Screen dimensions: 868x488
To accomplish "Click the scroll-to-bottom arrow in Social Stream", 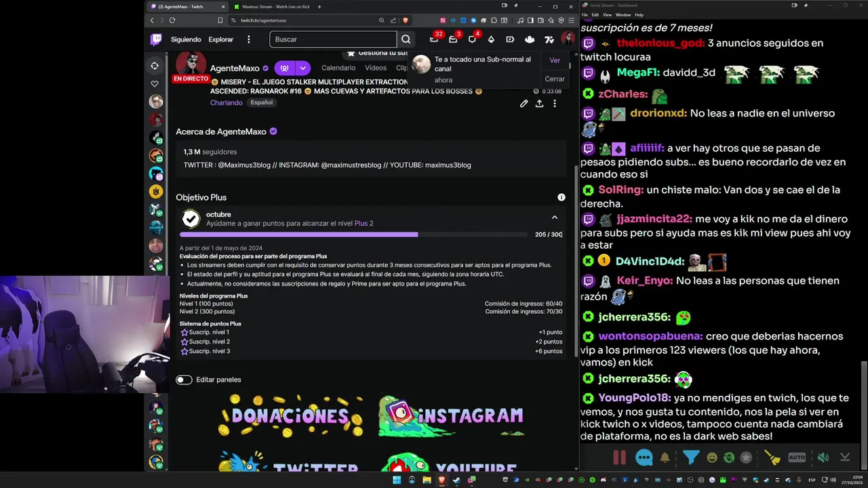I will (x=845, y=457).
